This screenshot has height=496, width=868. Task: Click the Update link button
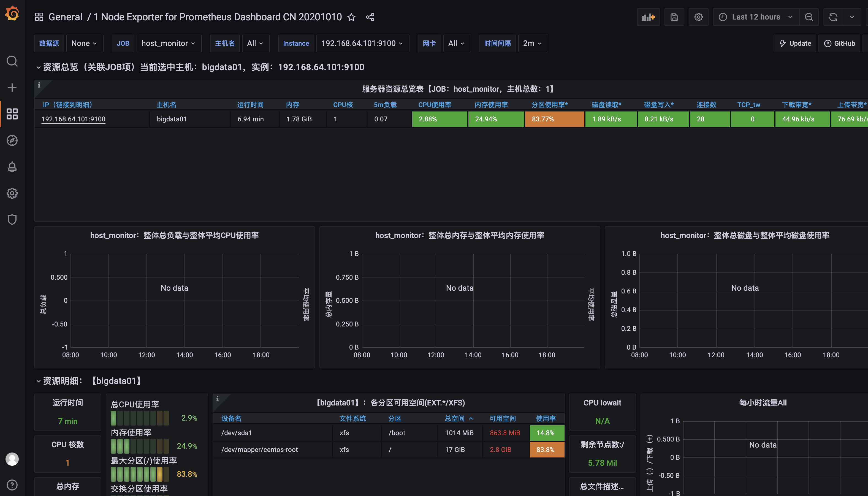click(795, 43)
